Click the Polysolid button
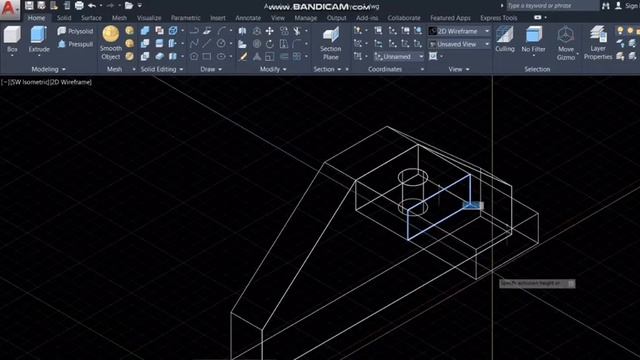The image size is (640, 360). pos(76,31)
